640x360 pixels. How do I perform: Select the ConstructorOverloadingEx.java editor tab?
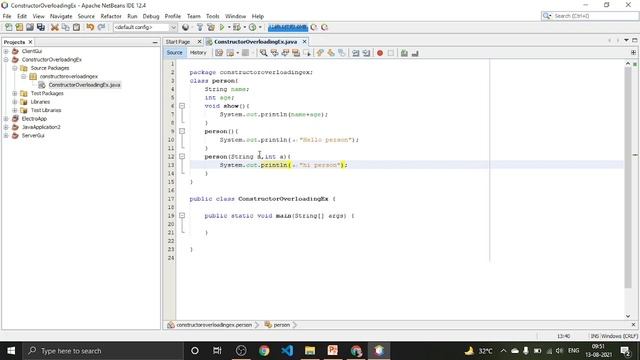256,42
